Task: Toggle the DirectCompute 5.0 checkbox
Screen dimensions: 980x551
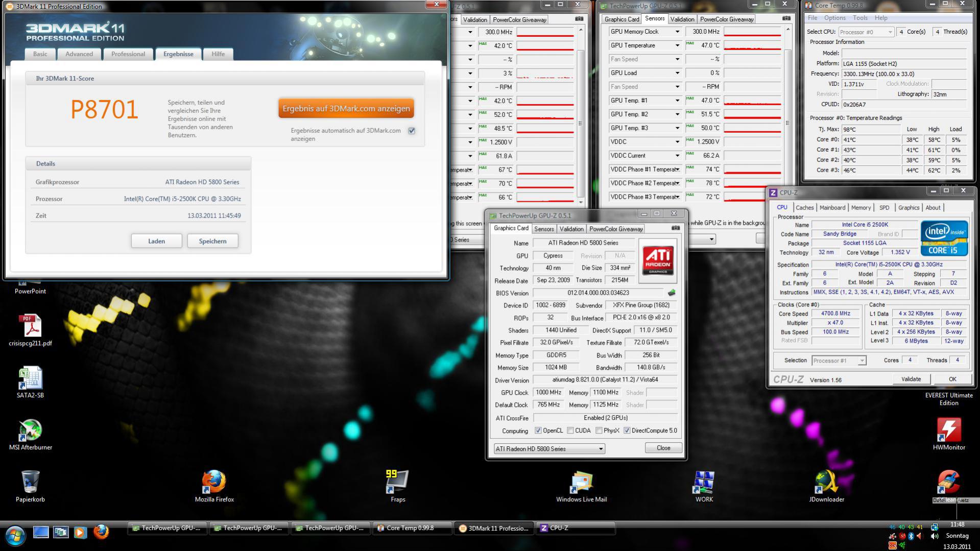Action: (627, 430)
